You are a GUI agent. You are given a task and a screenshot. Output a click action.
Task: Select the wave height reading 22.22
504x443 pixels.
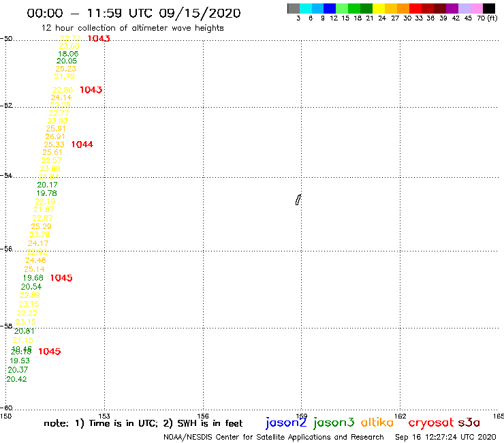tap(27, 313)
